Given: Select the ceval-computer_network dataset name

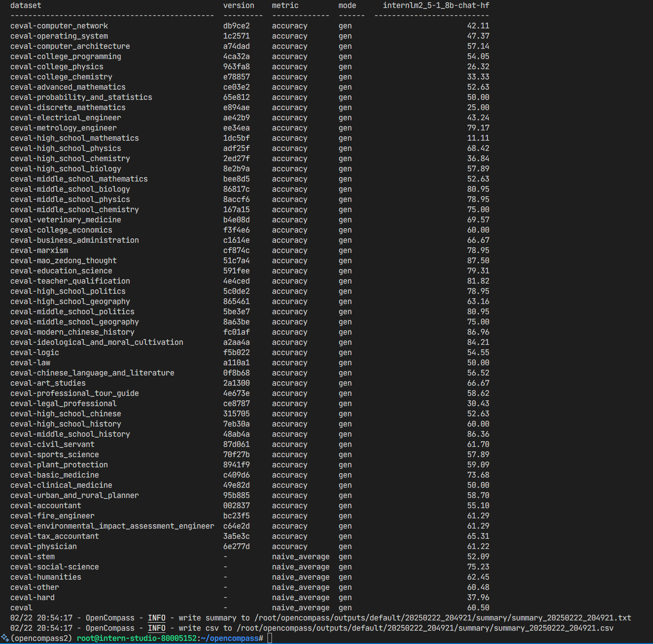Looking at the screenshot, I should click(59, 26).
